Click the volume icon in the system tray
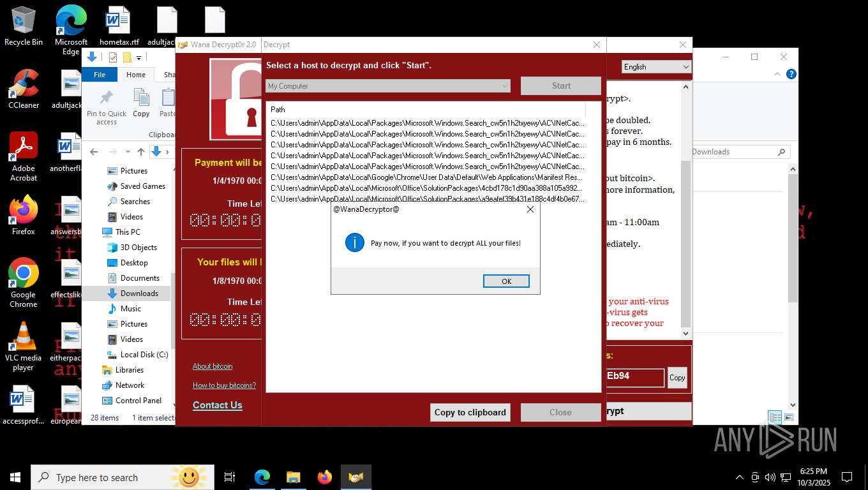Viewport: 868px width, 490px height. (770, 477)
